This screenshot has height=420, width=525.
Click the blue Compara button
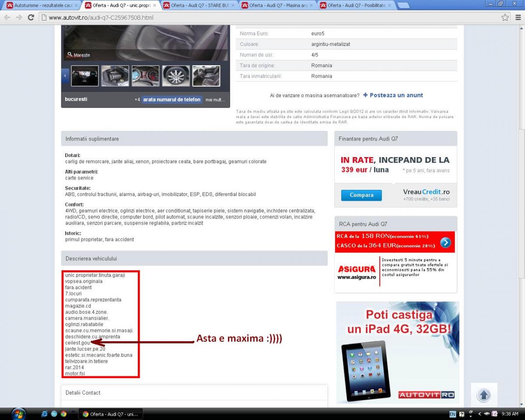(361, 195)
